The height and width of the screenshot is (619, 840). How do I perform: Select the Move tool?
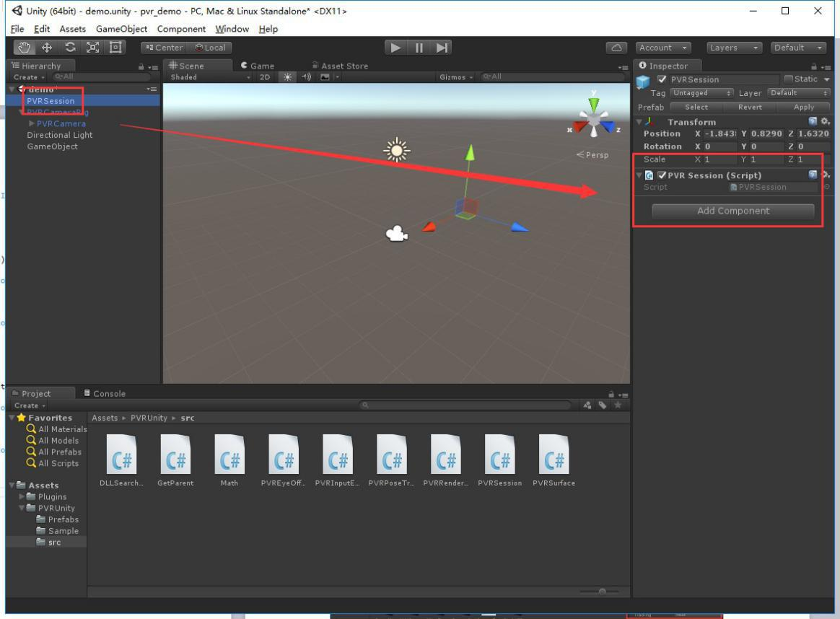click(x=47, y=48)
